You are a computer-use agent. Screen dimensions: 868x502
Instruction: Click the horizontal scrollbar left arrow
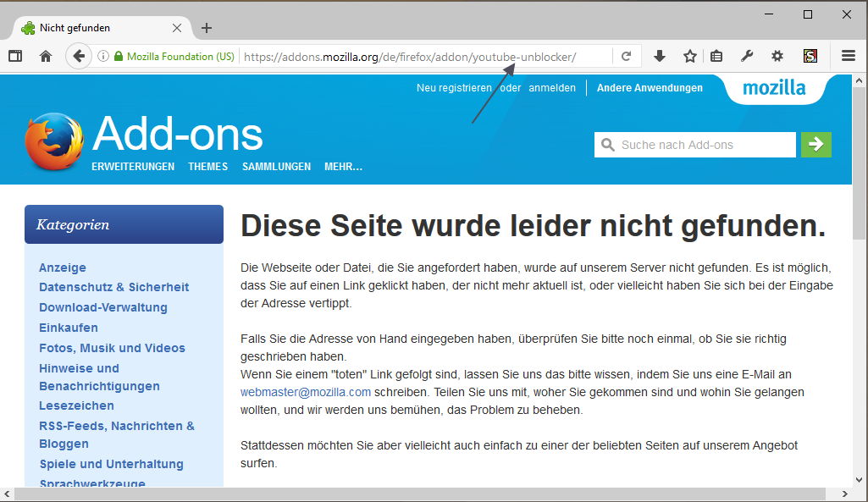click(7, 494)
